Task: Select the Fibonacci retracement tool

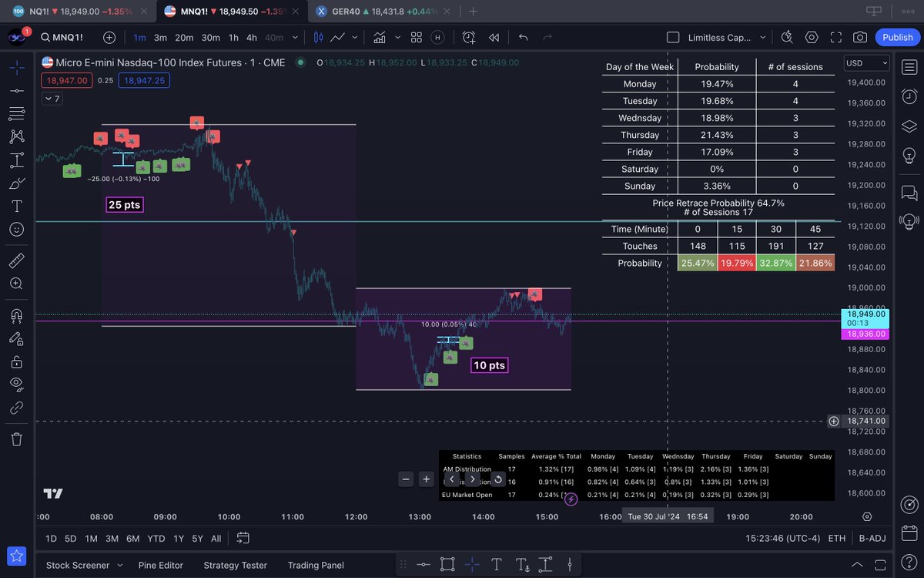Action: pos(16,113)
